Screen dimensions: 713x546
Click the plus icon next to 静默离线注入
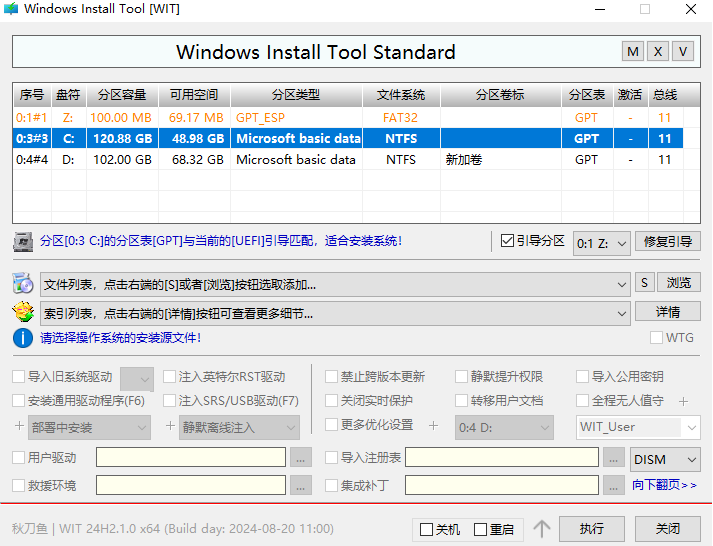pos(170,426)
